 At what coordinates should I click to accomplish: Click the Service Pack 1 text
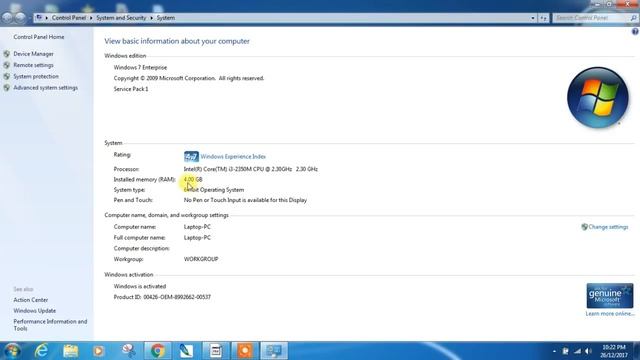point(131,89)
